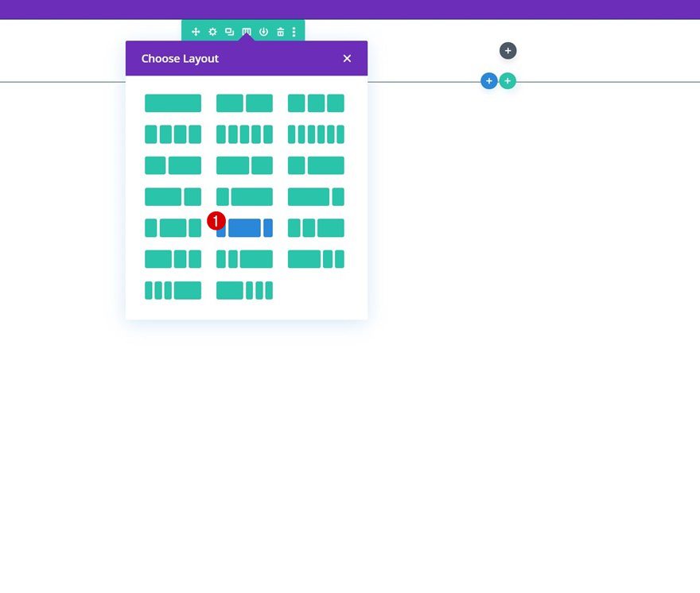Click the blue plus button to add a row
This screenshot has width=700, height=593.
[x=488, y=80]
